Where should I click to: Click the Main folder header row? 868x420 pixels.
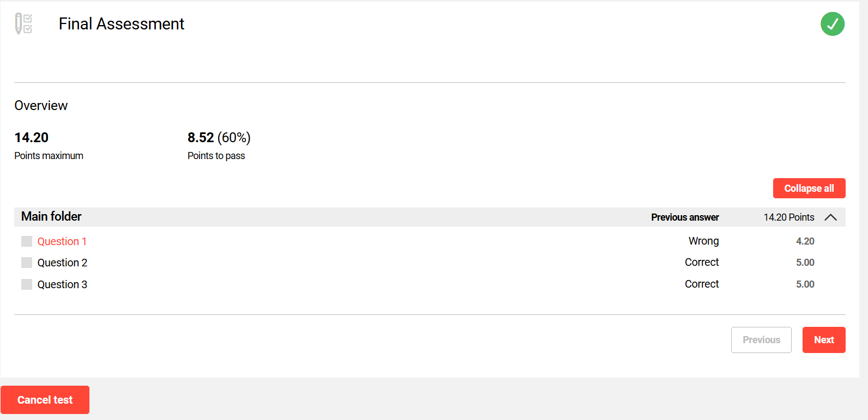51,216
